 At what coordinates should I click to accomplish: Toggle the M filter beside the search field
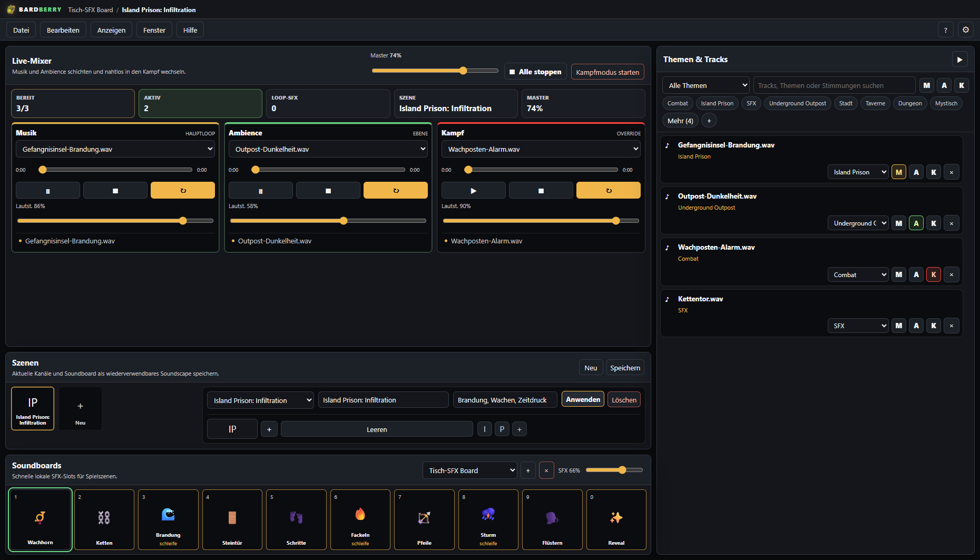click(x=927, y=85)
